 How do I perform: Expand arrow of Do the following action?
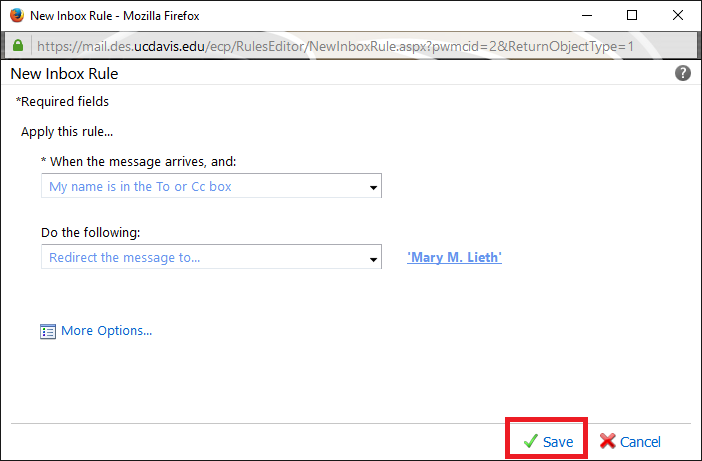(373, 259)
